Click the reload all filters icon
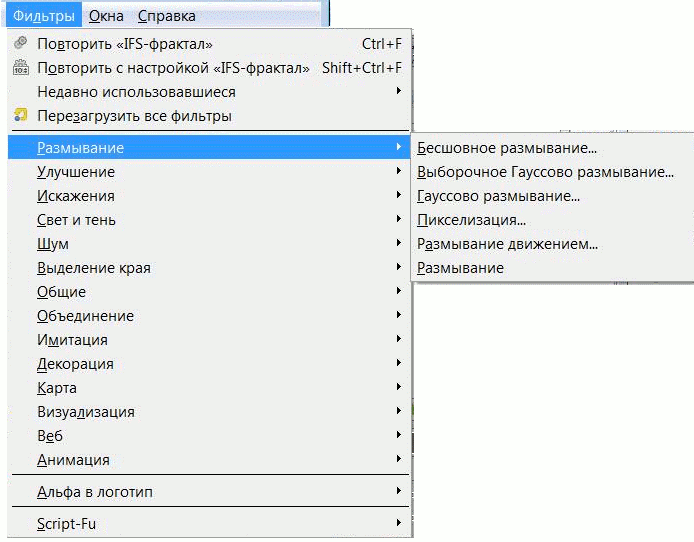Image resolution: width=694 pixels, height=542 pixels. [20, 115]
